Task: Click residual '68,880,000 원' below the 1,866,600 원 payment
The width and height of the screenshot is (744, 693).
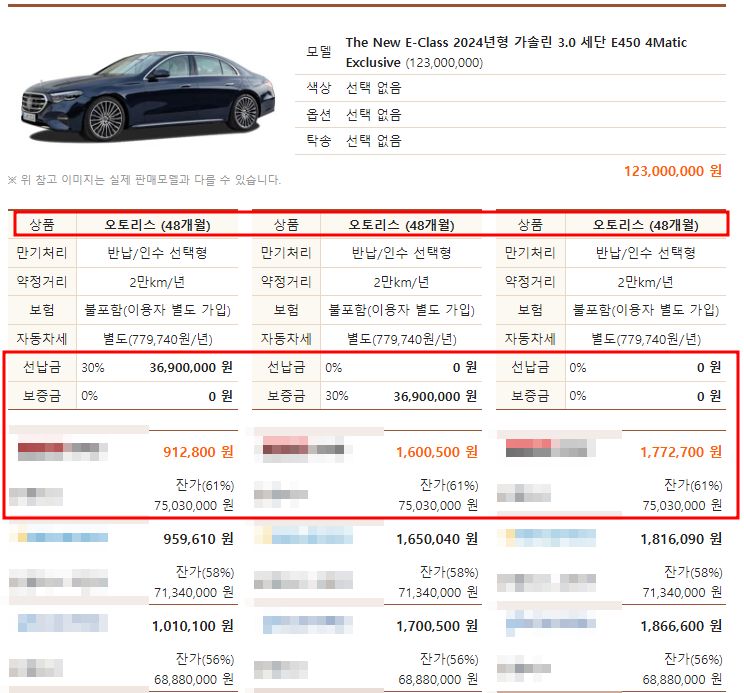Action: [x=682, y=680]
